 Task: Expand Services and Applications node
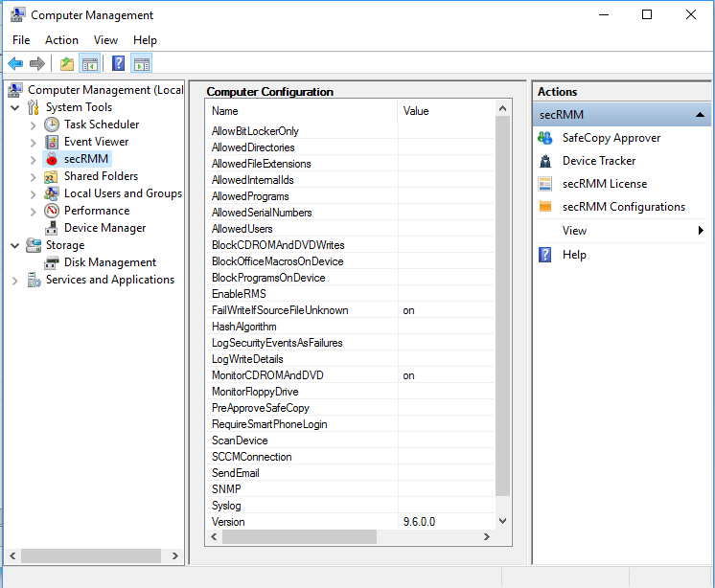pyautogui.click(x=14, y=281)
